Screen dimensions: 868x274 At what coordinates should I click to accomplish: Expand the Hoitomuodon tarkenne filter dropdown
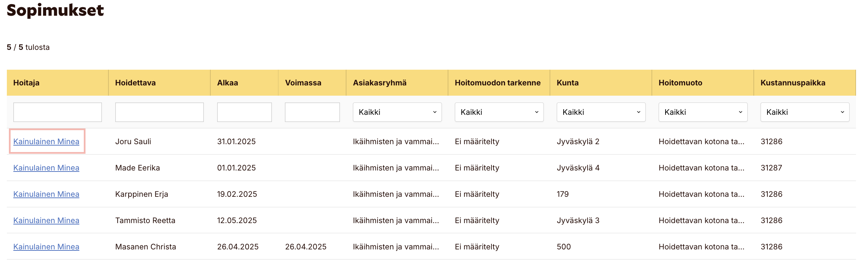coord(499,112)
